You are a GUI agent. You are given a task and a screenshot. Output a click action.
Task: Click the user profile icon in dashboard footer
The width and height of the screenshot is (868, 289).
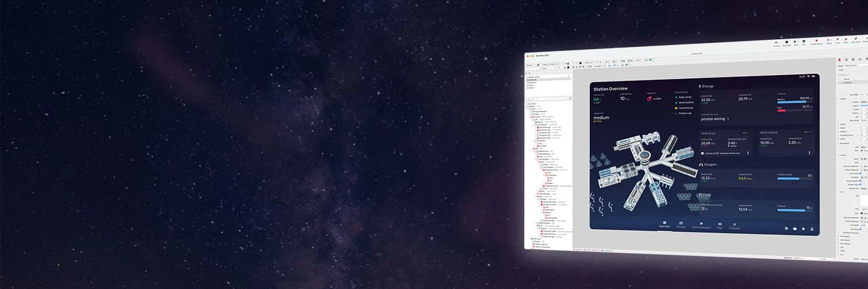coord(812,229)
